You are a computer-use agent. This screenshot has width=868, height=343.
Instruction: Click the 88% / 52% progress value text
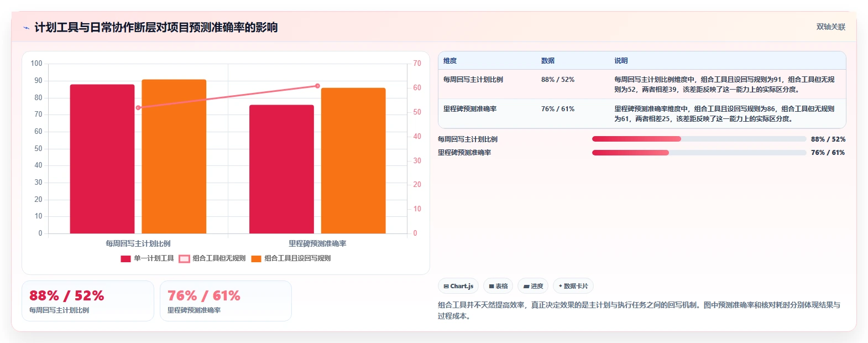[828, 139]
